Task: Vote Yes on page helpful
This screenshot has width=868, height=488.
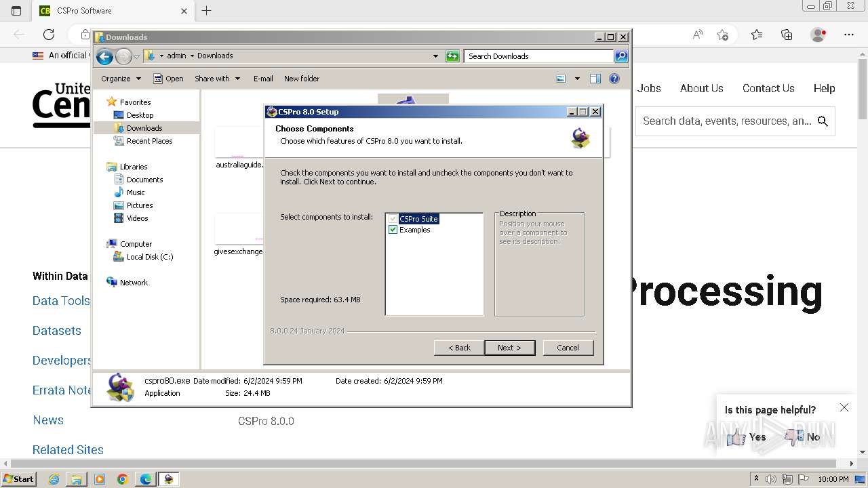Action: coord(746,437)
